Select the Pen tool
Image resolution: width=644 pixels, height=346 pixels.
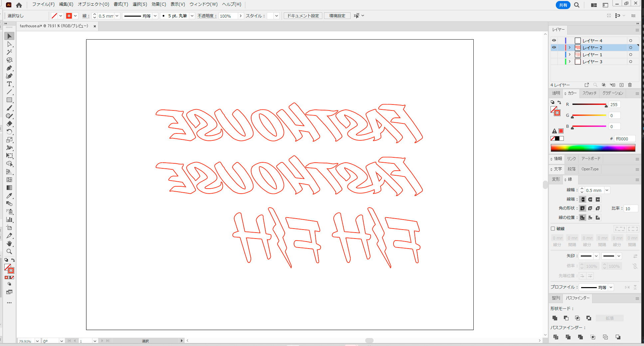(9, 68)
